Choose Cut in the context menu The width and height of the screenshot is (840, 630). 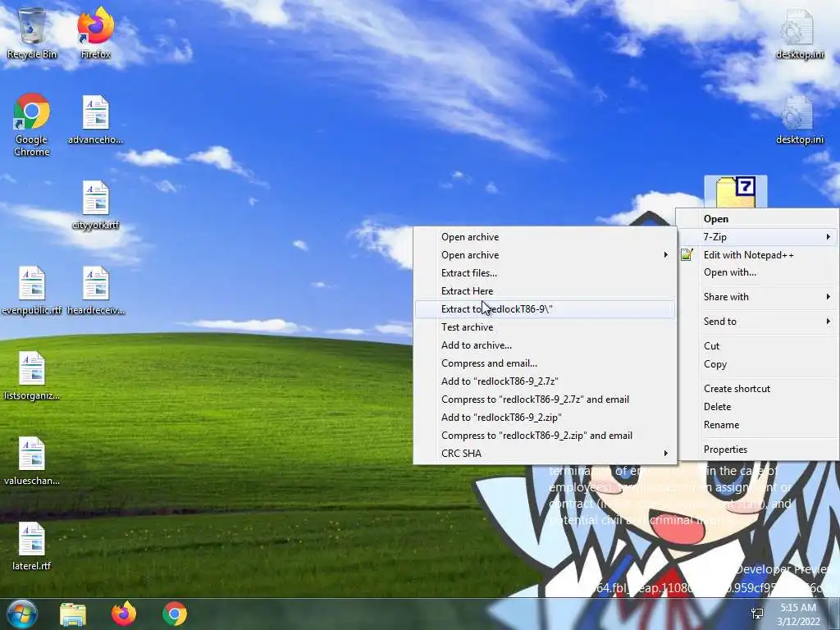(x=757, y=346)
